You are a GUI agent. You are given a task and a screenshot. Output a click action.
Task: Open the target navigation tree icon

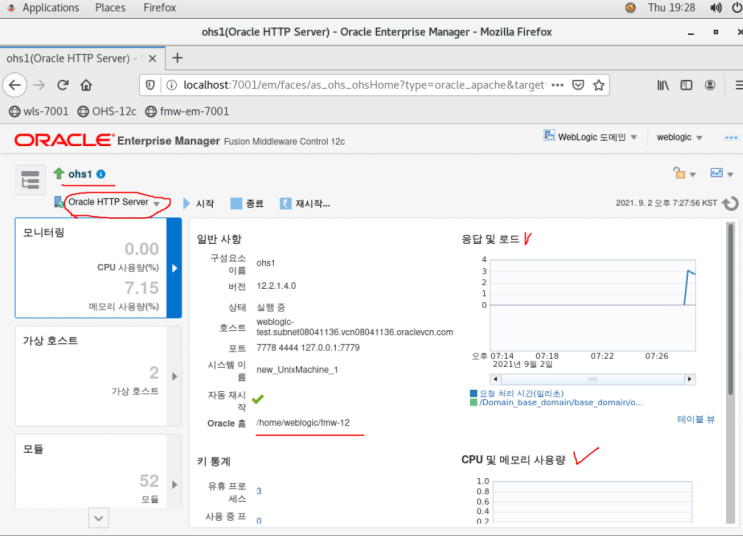(30, 180)
